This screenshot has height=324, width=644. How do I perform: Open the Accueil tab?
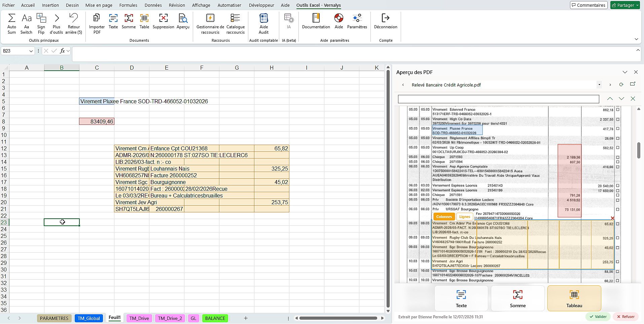coord(28,5)
